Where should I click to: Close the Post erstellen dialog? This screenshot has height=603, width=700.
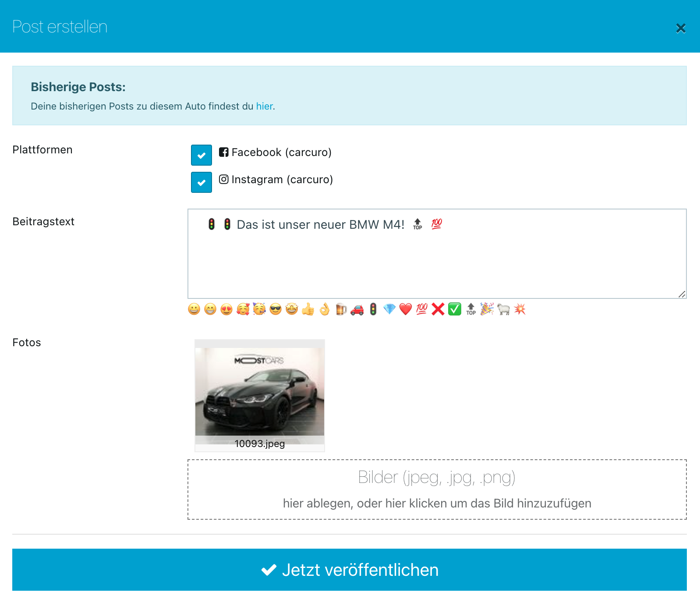coord(681,28)
